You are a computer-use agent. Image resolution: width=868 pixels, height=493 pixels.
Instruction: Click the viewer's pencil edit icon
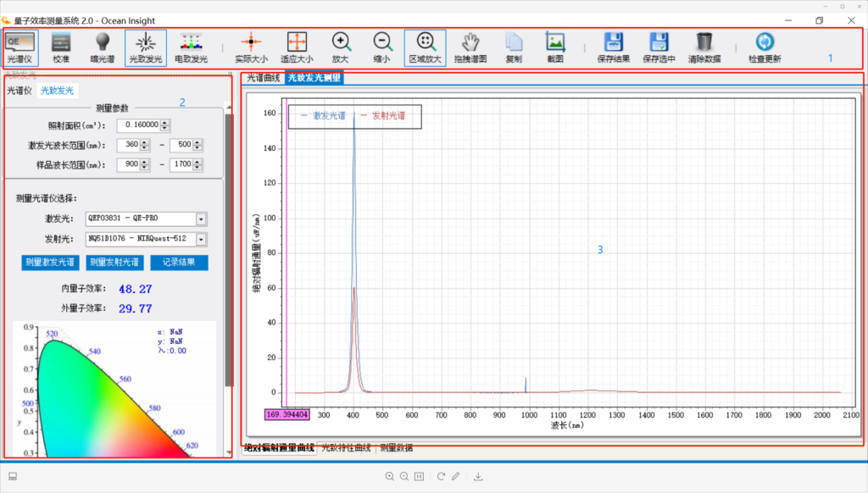455,476
